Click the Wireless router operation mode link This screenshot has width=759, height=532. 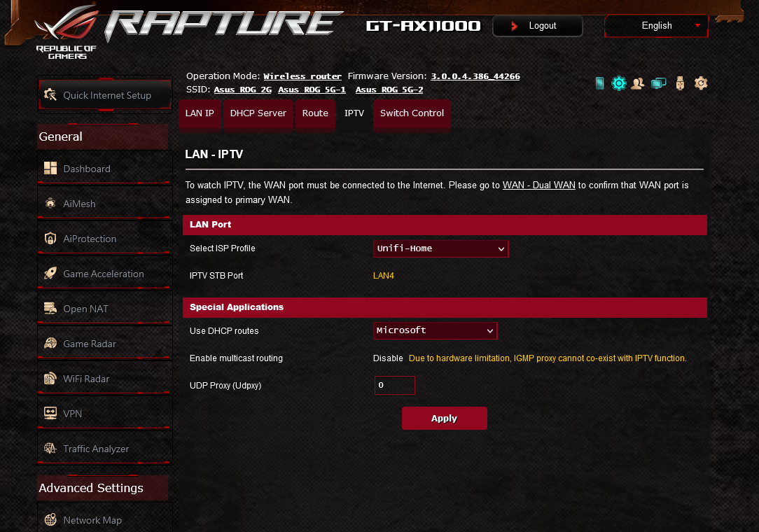pos(302,76)
